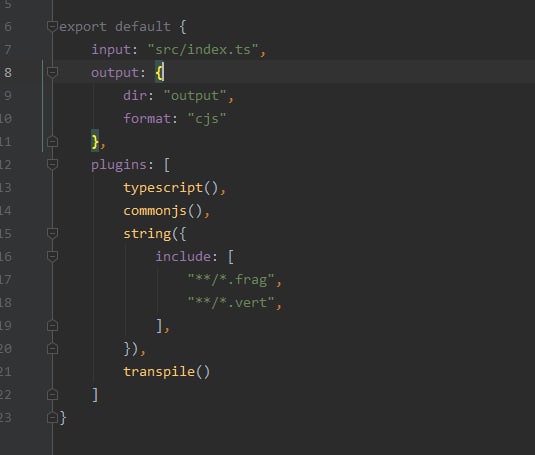Click line number 6 in the gutter
Viewport: 535px width, 455px height.
[8, 27]
